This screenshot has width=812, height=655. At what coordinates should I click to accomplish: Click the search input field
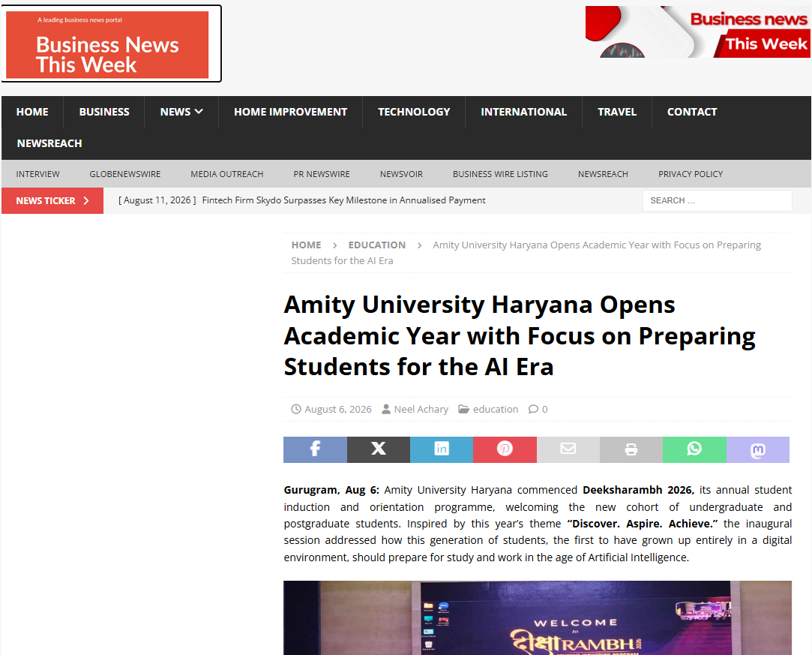718,200
